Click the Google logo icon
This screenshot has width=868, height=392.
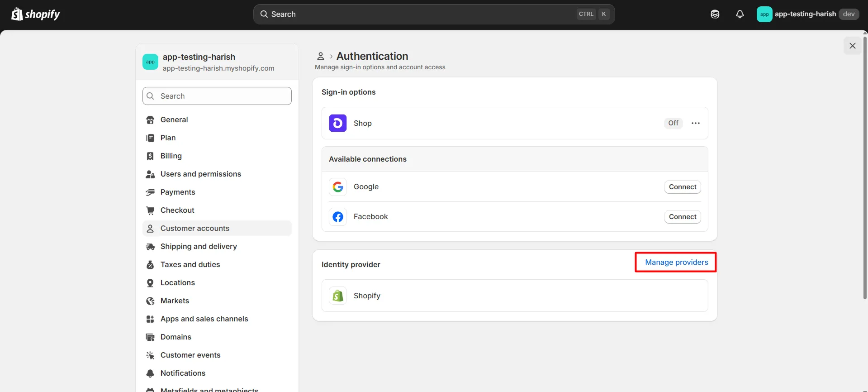pos(338,187)
